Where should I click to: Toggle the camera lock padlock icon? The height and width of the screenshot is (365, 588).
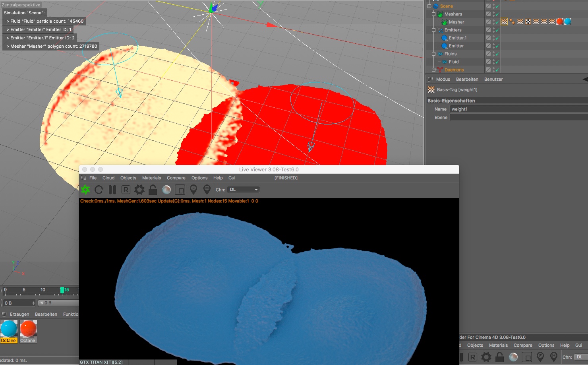[153, 190]
